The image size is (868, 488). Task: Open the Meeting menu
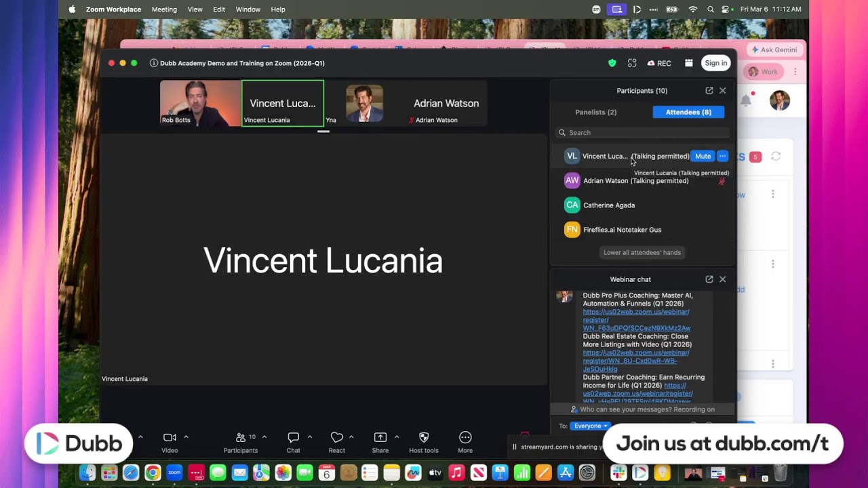pyautogui.click(x=164, y=9)
